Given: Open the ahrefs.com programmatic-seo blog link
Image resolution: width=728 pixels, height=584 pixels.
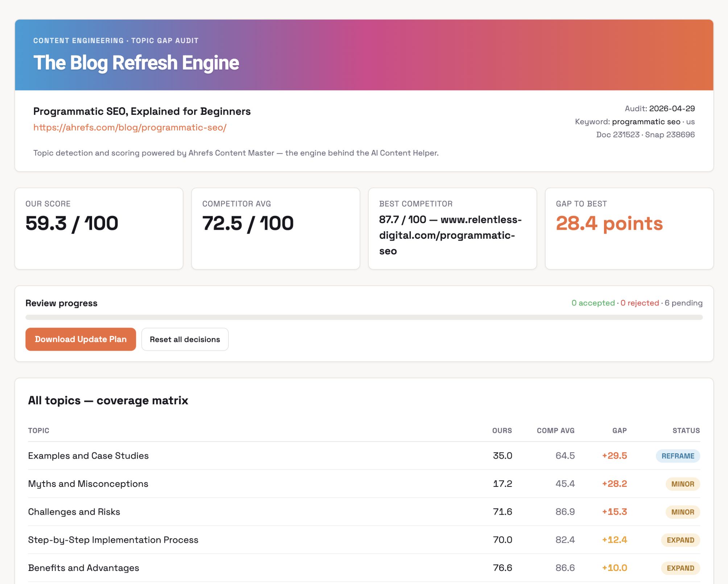Looking at the screenshot, I should pyautogui.click(x=130, y=128).
